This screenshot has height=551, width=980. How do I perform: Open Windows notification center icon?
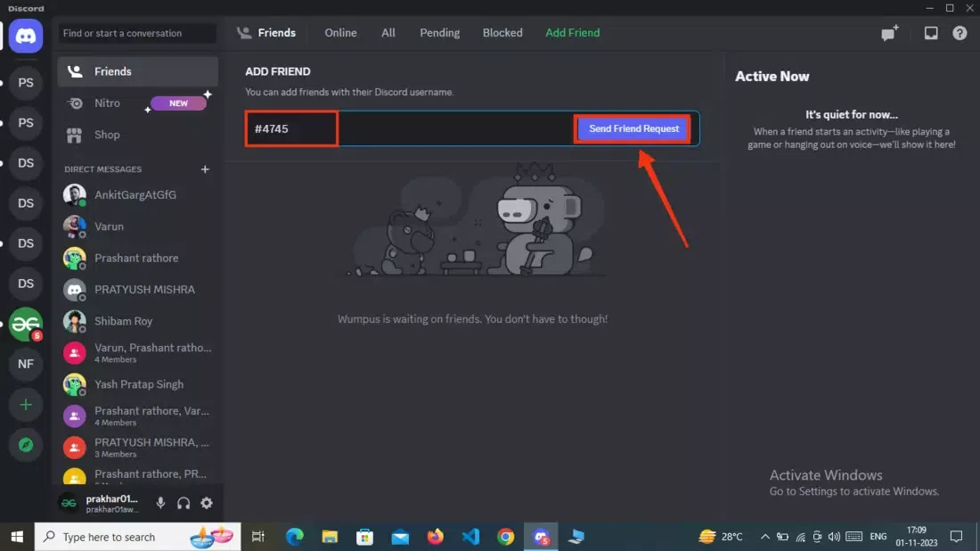coord(956,537)
